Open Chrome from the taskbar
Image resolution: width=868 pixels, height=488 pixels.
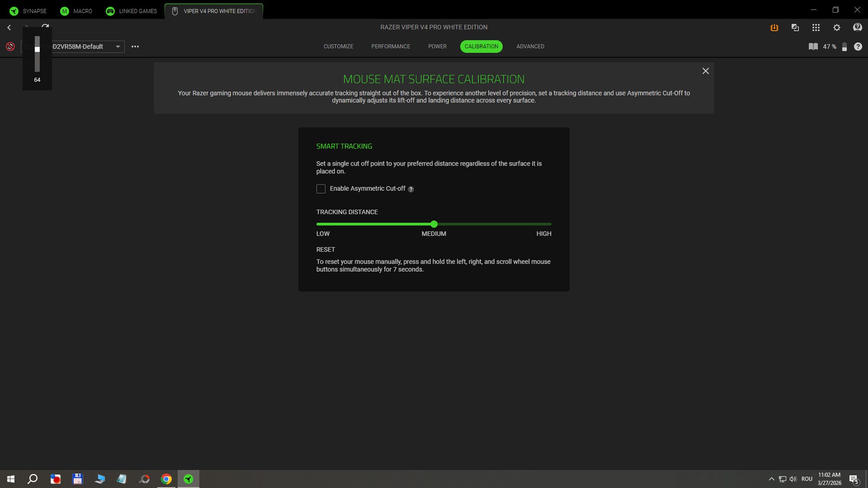pos(166,479)
